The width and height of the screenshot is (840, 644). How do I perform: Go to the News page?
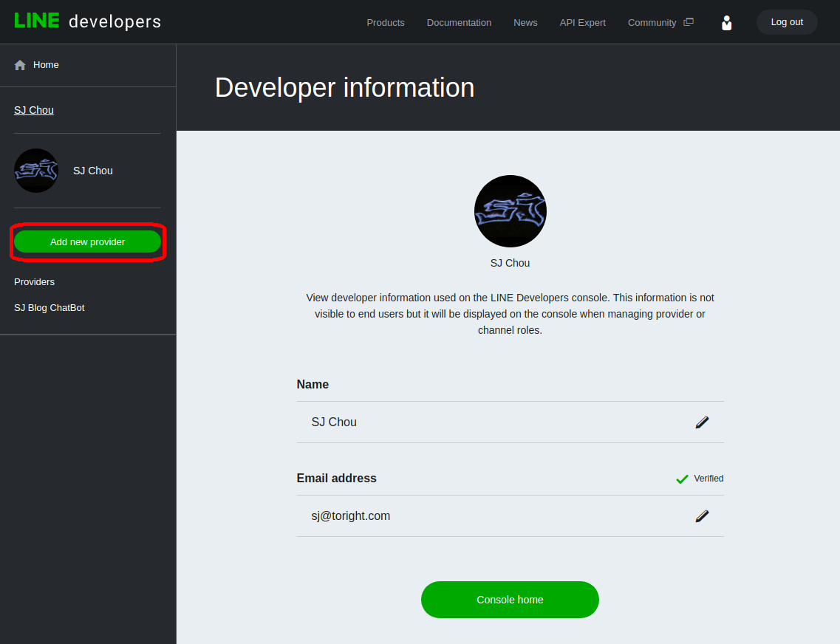pos(525,22)
